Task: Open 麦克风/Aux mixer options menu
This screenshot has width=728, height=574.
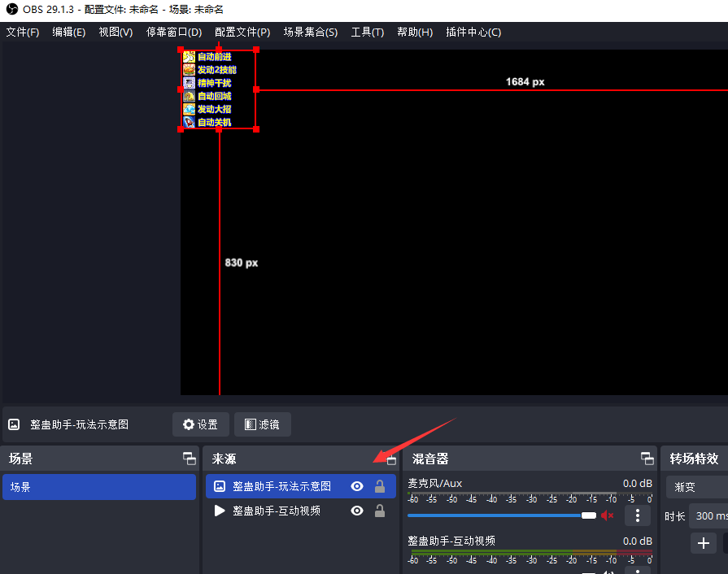Action: (x=638, y=515)
